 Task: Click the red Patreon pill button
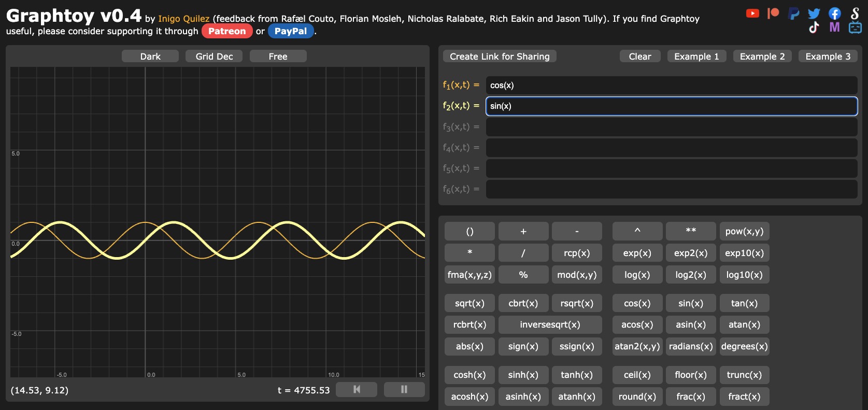[227, 31]
